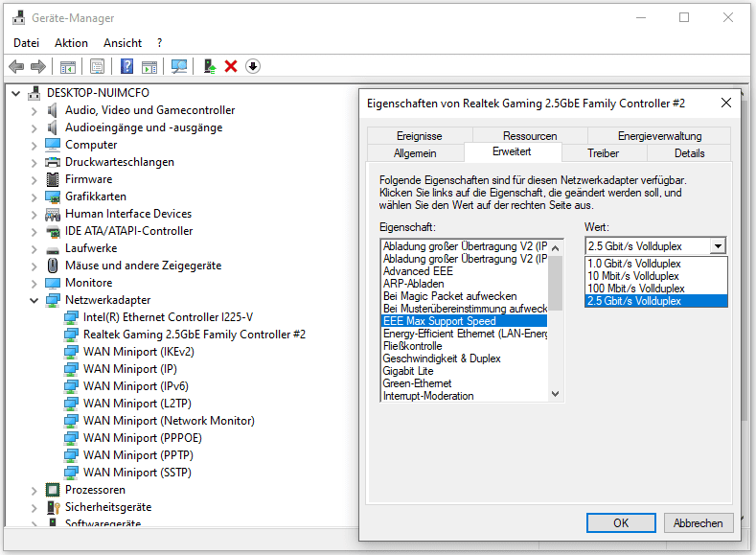The height and width of the screenshot is (555, 756).
Task: Click the Druckwarteschlangen printer icon
Action: pos(53,162)
